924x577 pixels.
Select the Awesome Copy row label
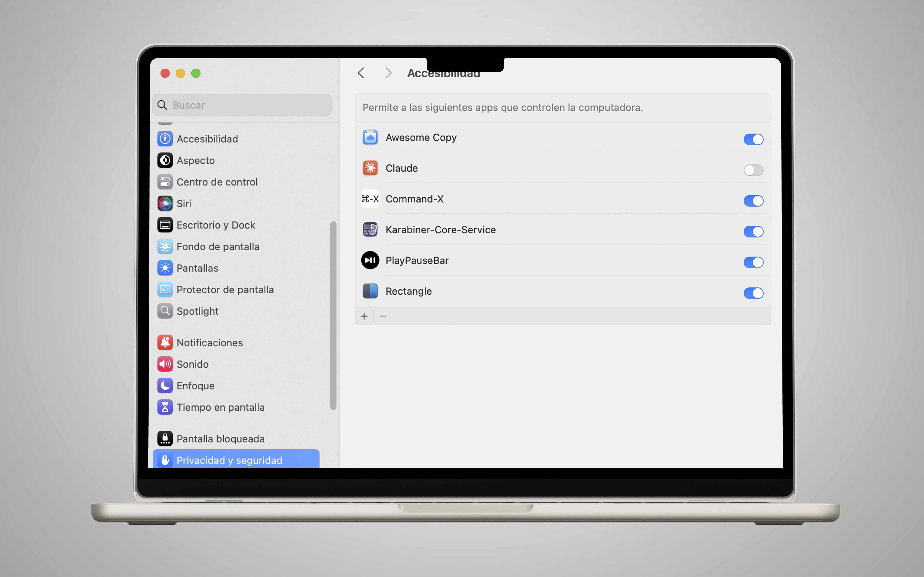(421, 138)
